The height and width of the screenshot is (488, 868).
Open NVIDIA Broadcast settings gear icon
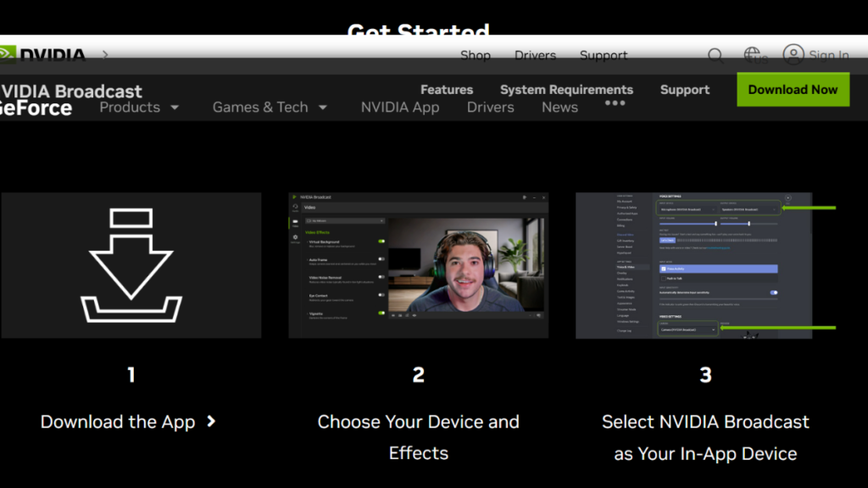click(x=295, y=237)
